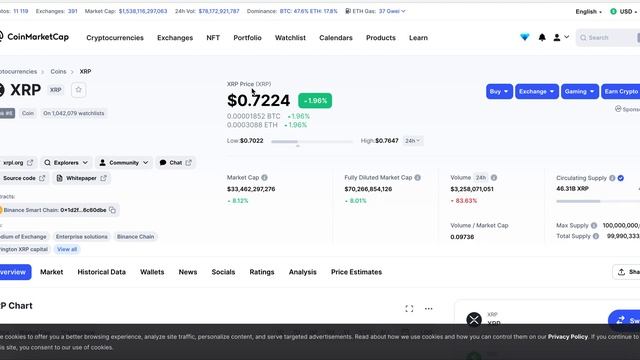640x360 pixels.
Task: Open the Cryptocurrencies menu
Action: pos(115,38)
